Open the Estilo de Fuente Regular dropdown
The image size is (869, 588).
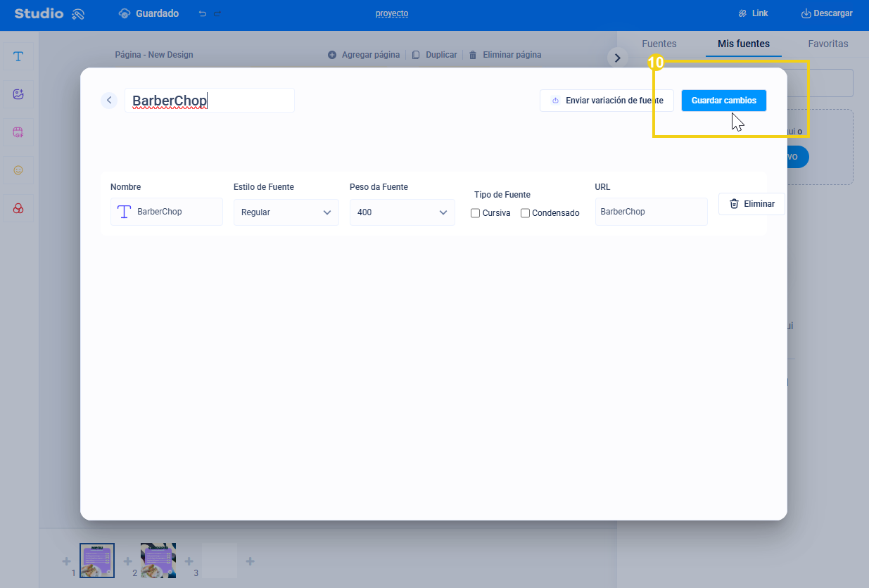coord(286,212)
